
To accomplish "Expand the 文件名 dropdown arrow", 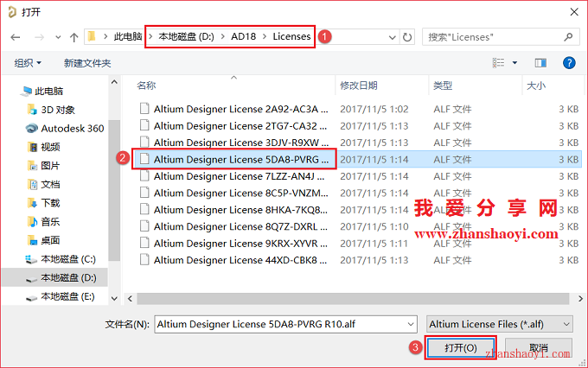I will click(411, 324).
